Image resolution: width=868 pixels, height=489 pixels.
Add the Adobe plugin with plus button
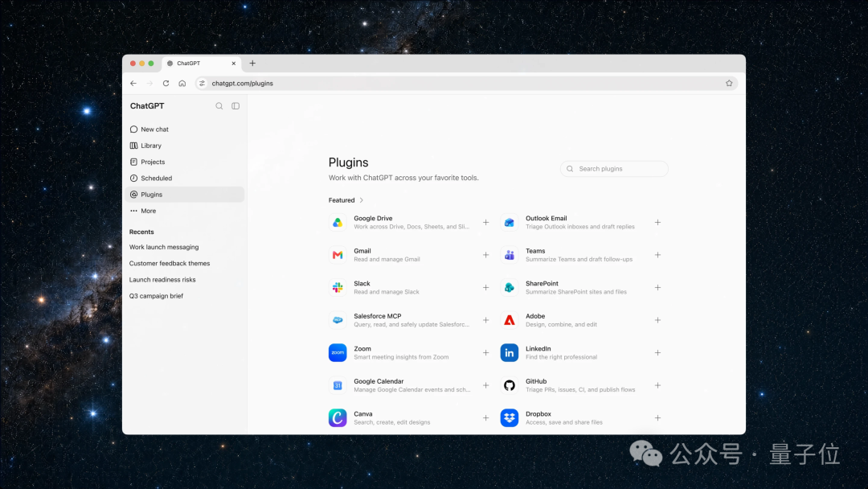657,320
